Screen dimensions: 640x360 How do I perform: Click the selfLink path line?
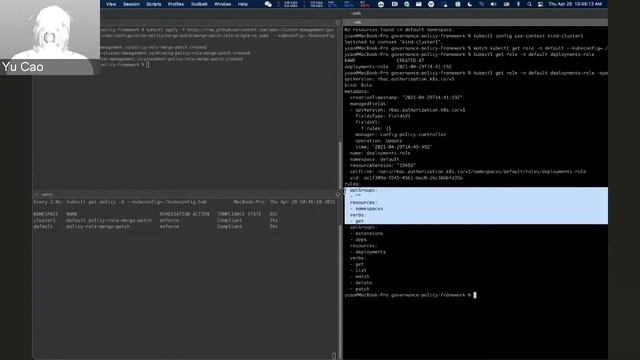(x=468, y=171)
